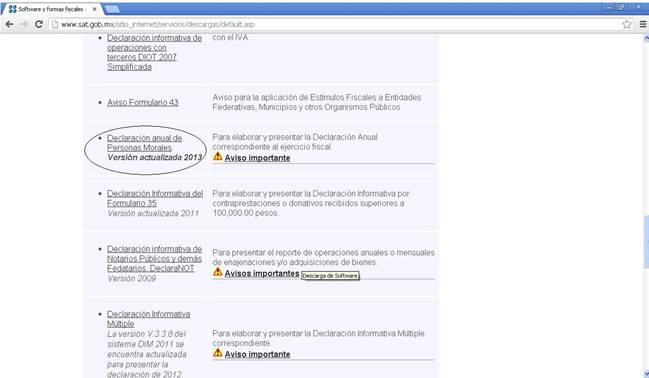Go back to the previous page

(x=9, y=24)
